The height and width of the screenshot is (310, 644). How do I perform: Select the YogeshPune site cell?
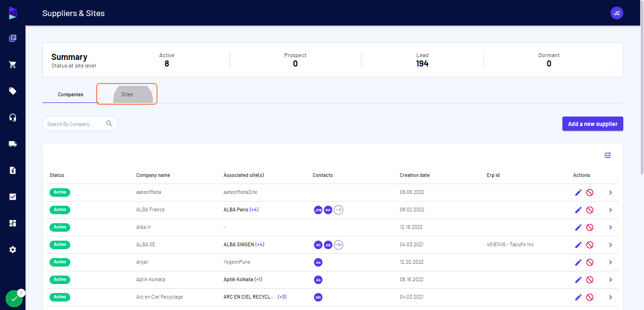pyautogui.click(x=237, y=262)
